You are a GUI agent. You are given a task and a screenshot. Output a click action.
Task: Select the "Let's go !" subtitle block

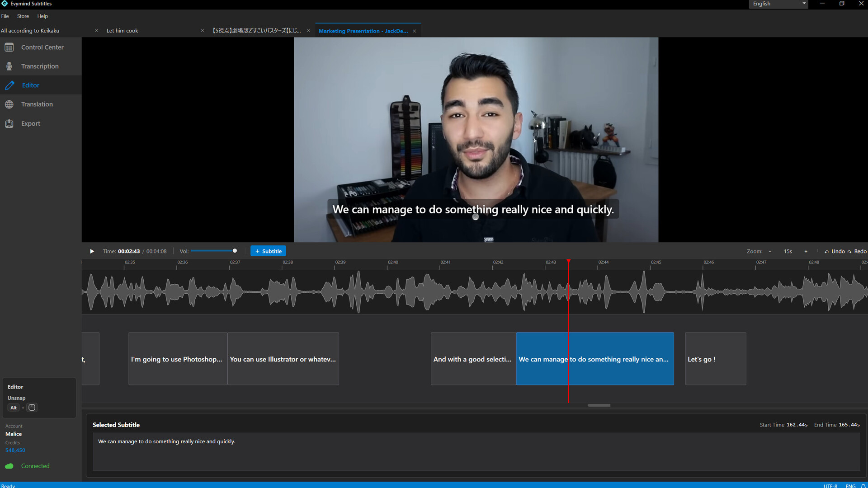click(715, 359)
